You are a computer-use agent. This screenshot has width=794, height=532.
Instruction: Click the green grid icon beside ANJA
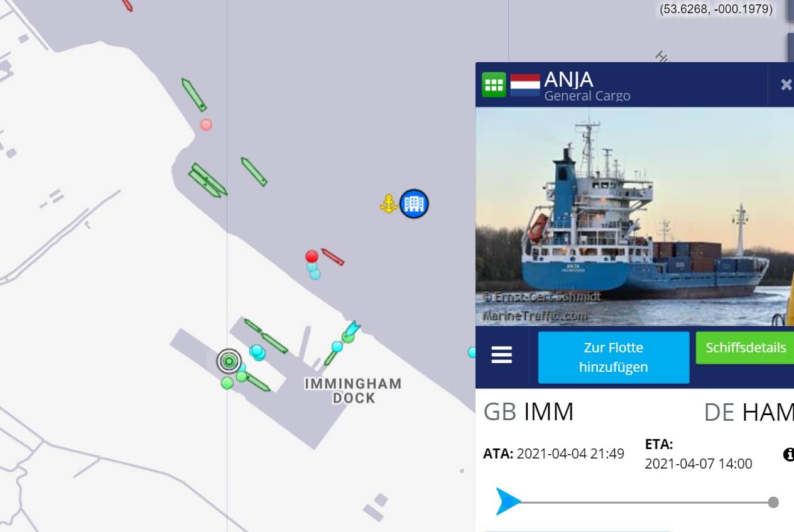point(494,85)
